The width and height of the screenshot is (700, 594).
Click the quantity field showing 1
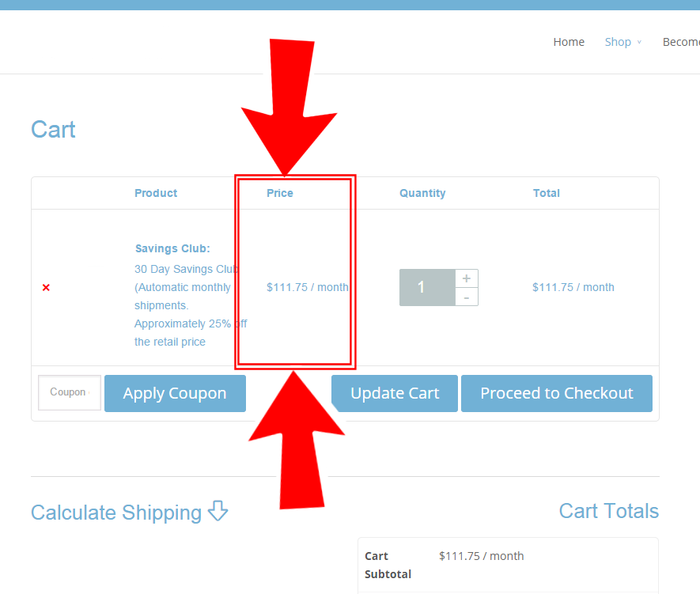[x=427, y=287]
